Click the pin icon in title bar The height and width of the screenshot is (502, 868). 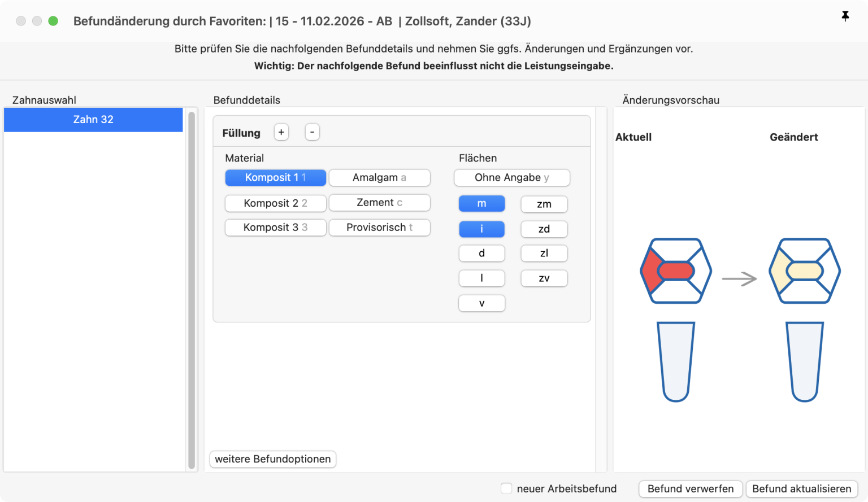pos(845,17)
